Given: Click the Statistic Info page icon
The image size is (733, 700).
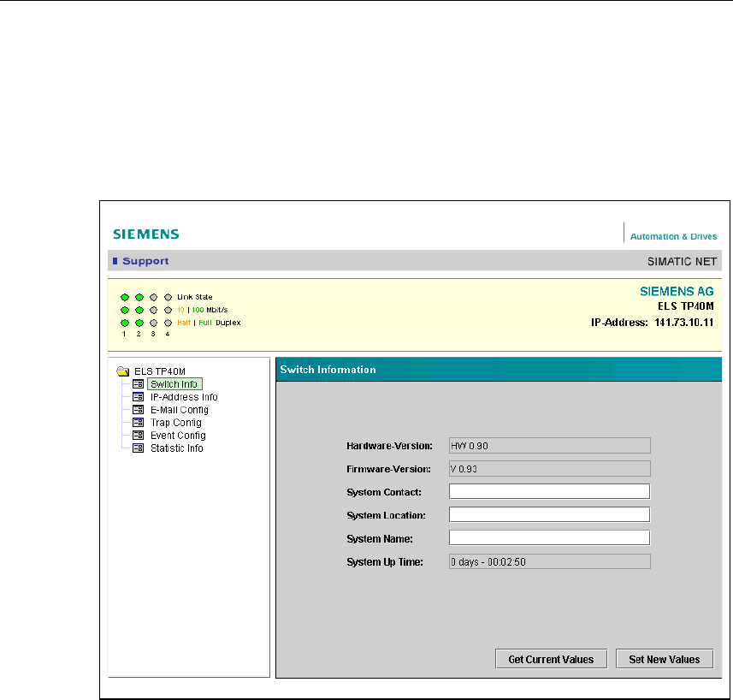Looking at the screenshot, I should 138,448.
